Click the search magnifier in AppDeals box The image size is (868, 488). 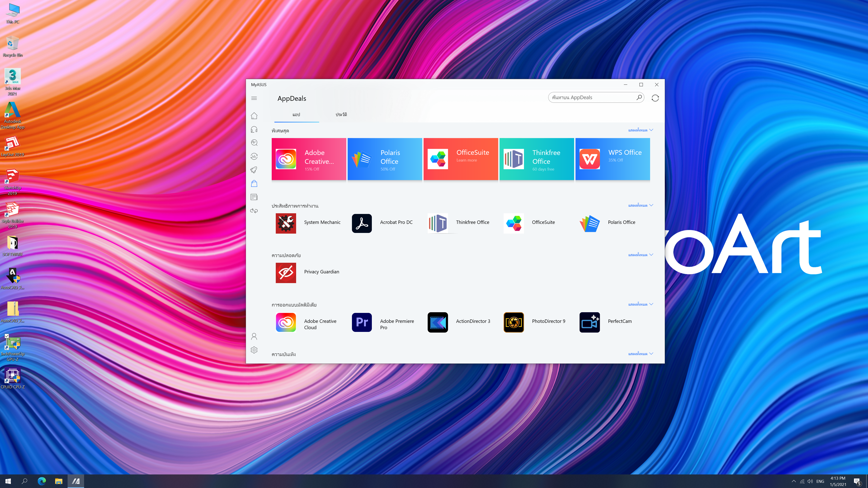[639, 97]
